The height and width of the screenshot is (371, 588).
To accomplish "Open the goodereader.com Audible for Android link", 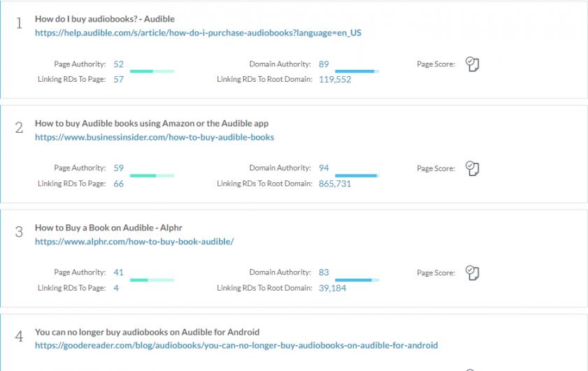I will click(x=236, y=345).
